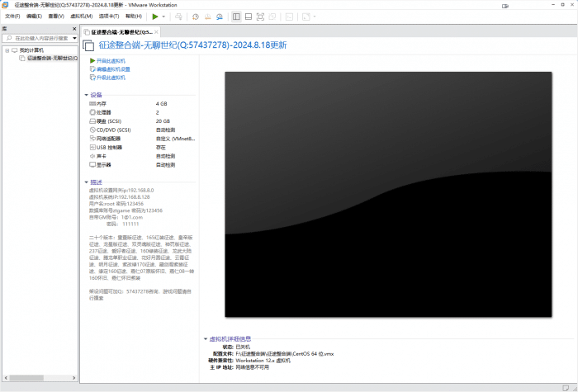Open the 虚拟机(M) menu
578x392 pixels.
tap(82, 16)
